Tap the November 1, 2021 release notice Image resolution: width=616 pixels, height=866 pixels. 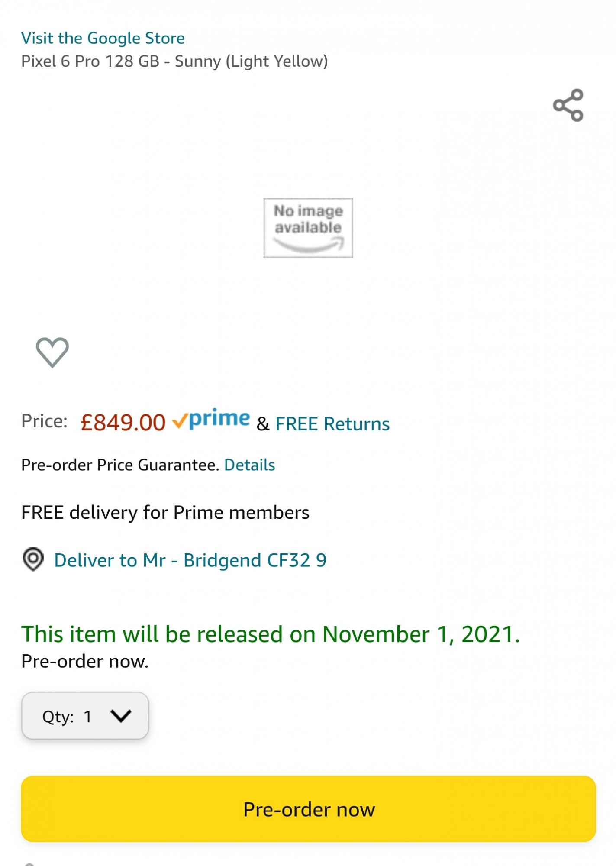coord(271,634)
